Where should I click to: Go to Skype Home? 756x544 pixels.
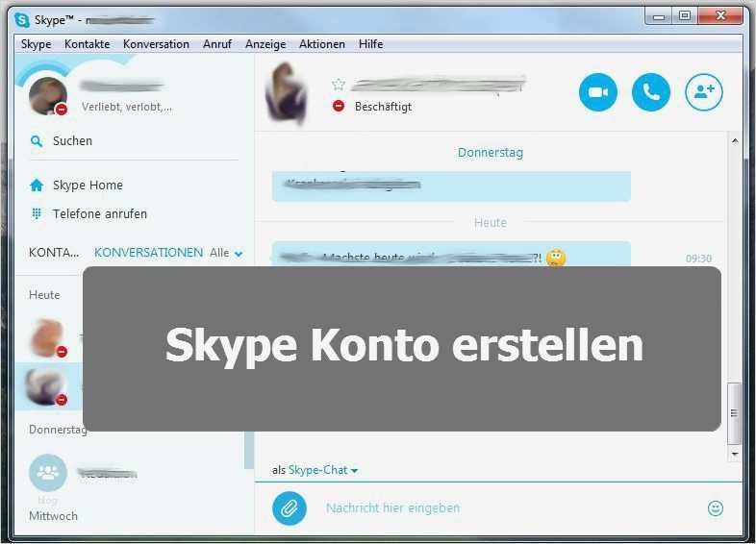pyautogui.click(x=88, y=185)
